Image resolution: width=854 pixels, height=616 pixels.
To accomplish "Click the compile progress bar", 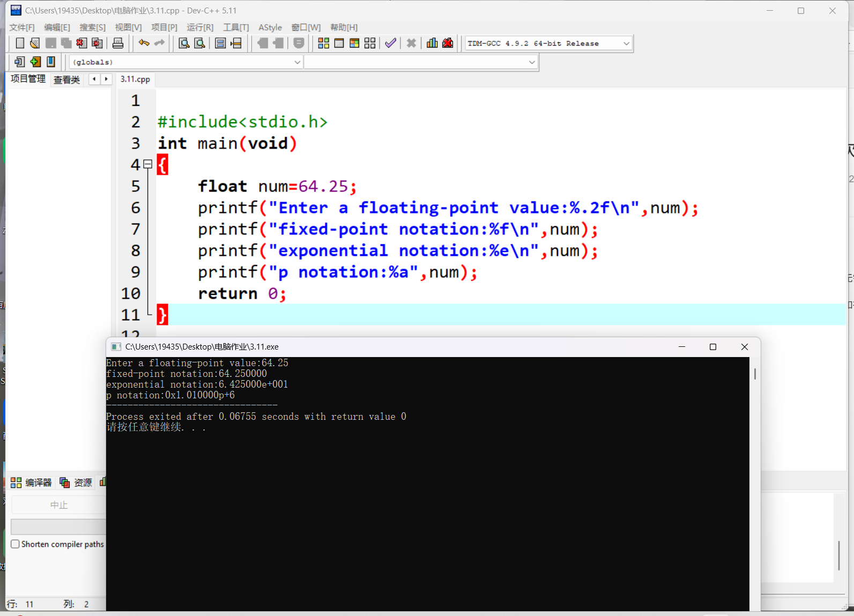I will (59, 526).
